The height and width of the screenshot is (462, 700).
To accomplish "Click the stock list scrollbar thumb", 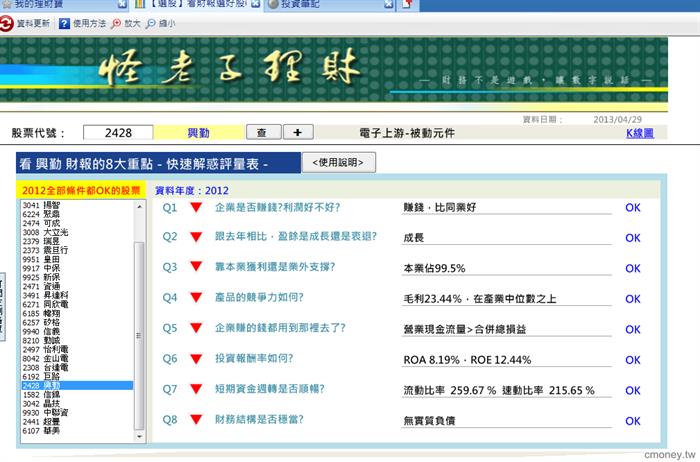I will 139,336.
